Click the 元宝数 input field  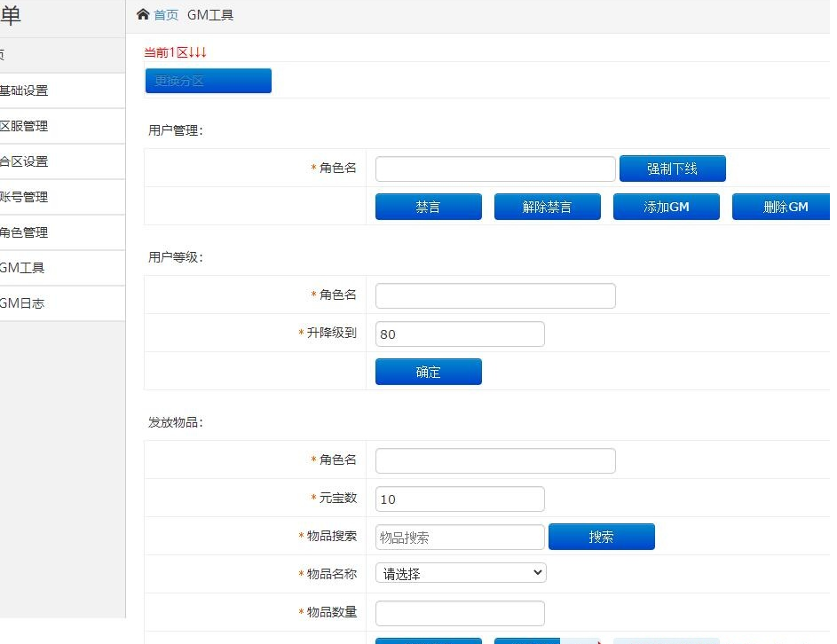pyautogui.click(x=460, y=499)
